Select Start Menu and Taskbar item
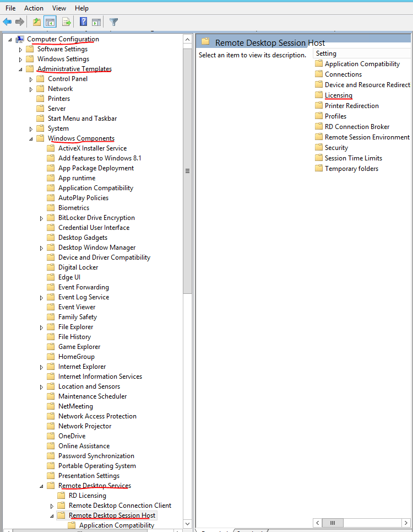The image size is (413, 532). pyautogui.click(x=83, y=118)
